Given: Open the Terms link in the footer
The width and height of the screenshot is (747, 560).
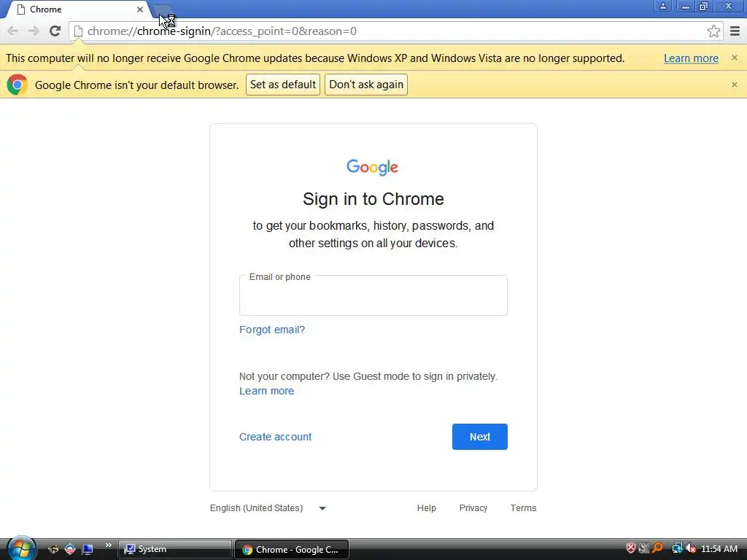Looking at the screenshot, I should pyautogui.click(x=523, y=508).
